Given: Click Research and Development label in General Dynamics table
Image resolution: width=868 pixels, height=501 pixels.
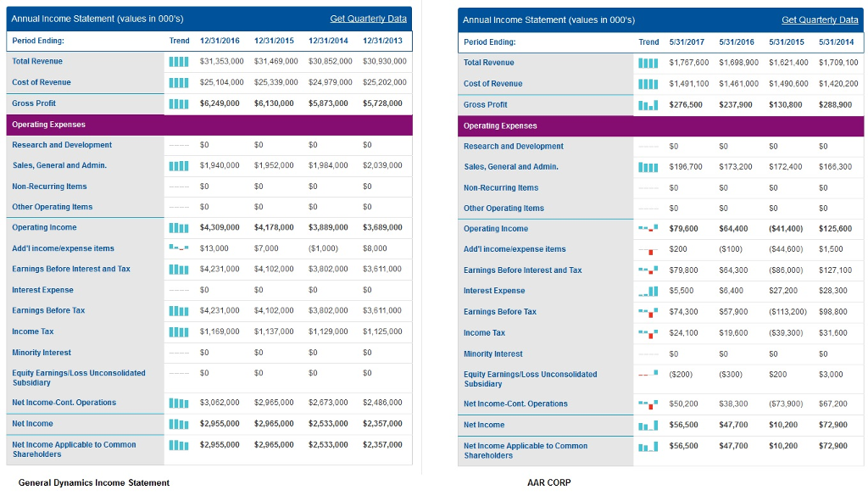Looking at the screenshot, I should 62,144.
